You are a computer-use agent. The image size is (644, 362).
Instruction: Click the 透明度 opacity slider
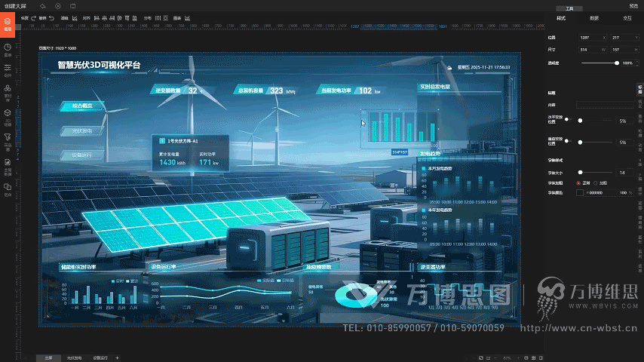click(596, 63)
